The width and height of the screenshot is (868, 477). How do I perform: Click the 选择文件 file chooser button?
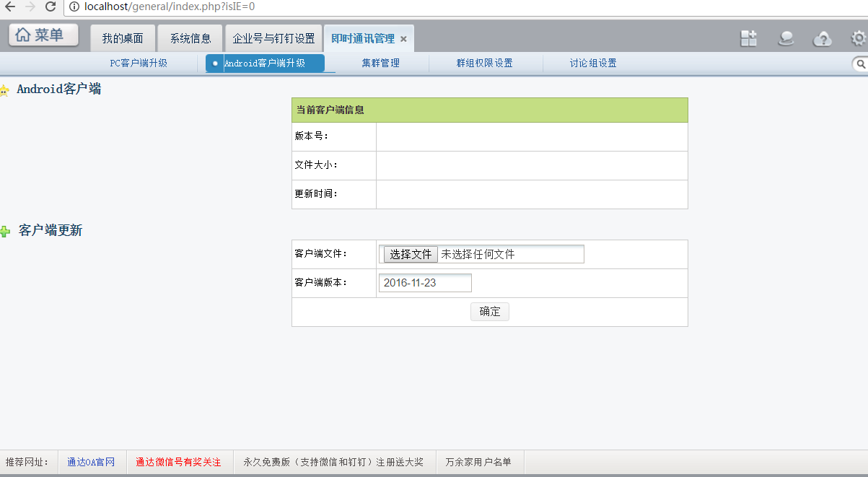click(x=411, y=254)
